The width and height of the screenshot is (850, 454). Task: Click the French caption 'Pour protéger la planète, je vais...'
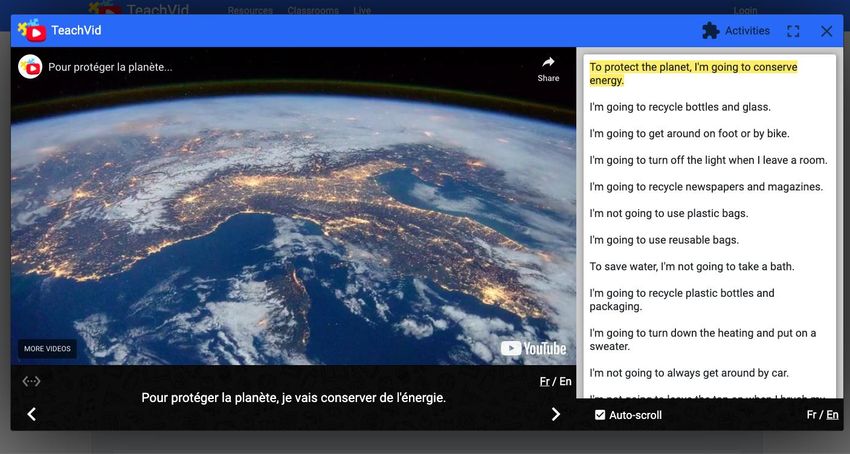293,398
